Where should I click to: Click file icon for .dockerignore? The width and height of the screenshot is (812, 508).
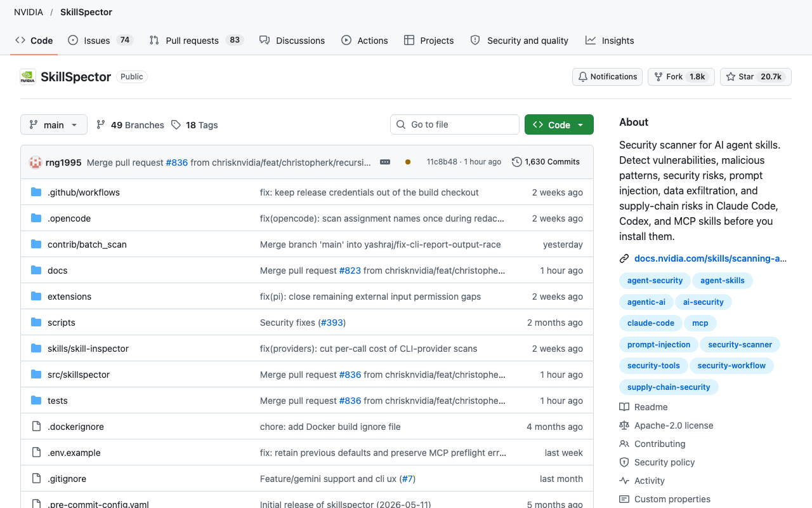click(x=36, y=427)
